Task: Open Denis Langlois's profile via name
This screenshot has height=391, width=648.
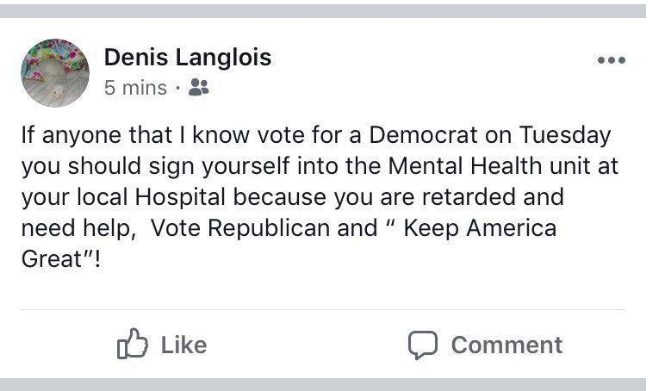Action: 188,57
